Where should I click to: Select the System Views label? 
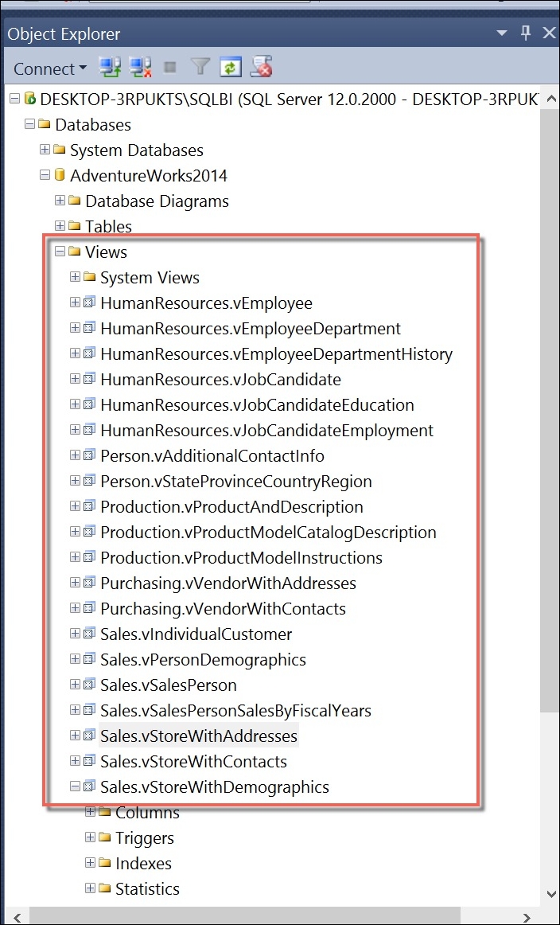coord(150,277)
